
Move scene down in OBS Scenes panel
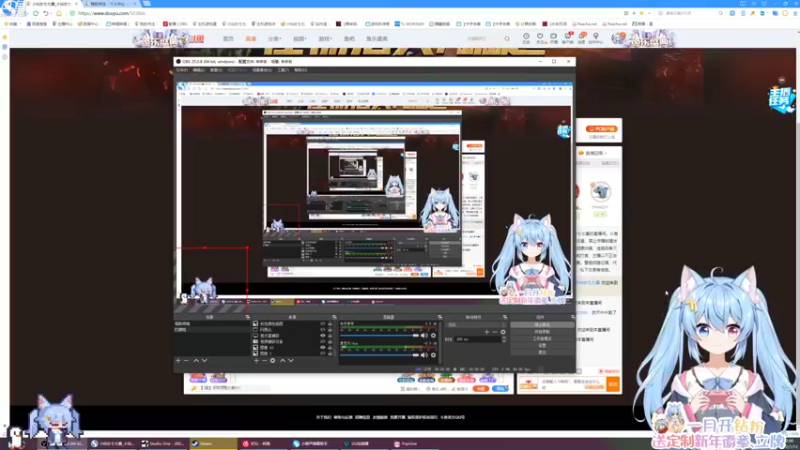[x=205, y=361]
